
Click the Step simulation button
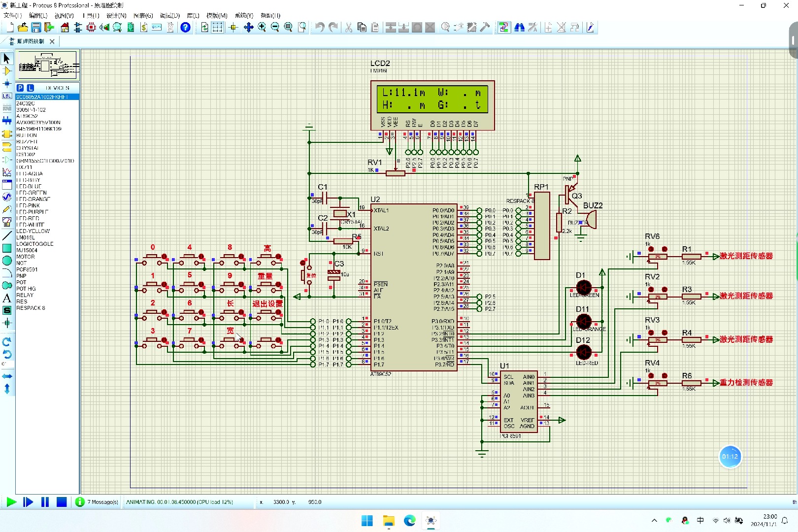point(28,502)
